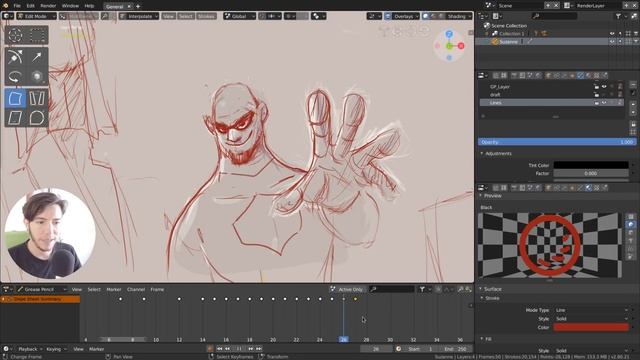Add a new scene with the plus button next to Scene
The image size is (640, 360).
click(548, 6)
